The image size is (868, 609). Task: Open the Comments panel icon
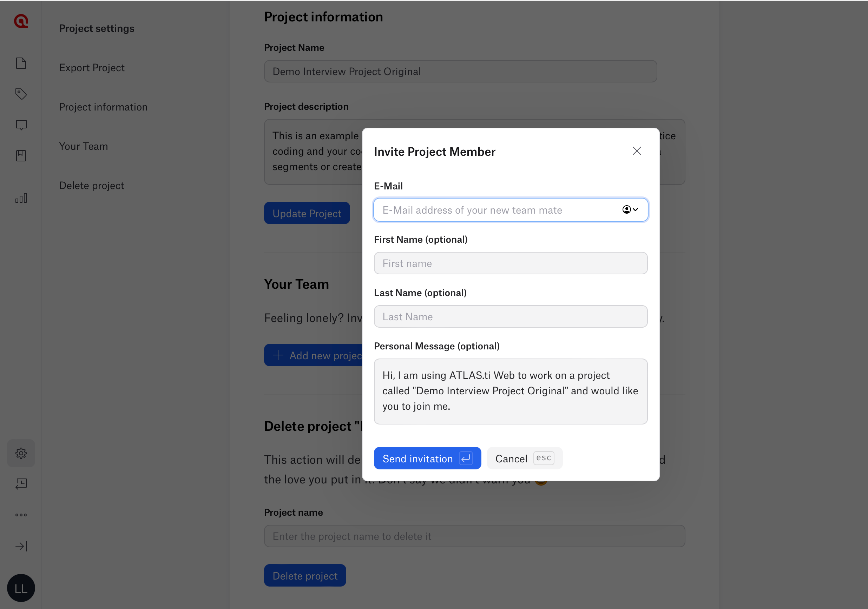click(21, 125)
